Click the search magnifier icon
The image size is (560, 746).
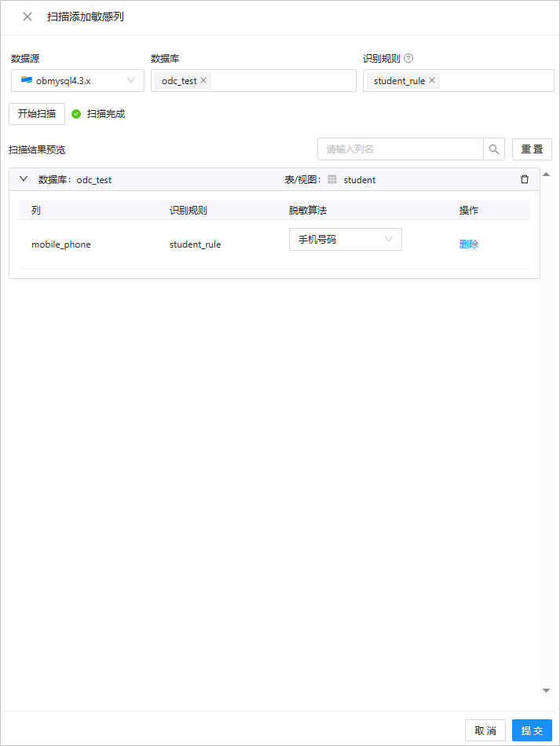(494, 149)
